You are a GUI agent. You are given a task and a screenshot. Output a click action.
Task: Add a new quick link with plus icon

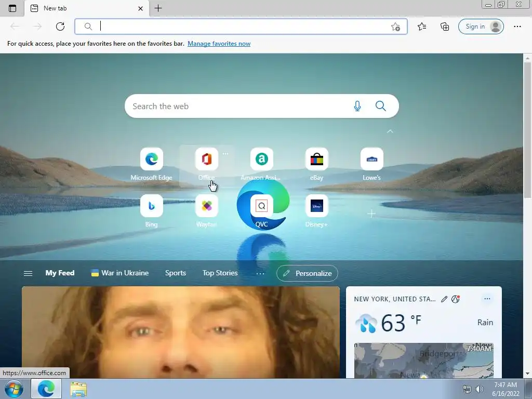click(371, 214)
